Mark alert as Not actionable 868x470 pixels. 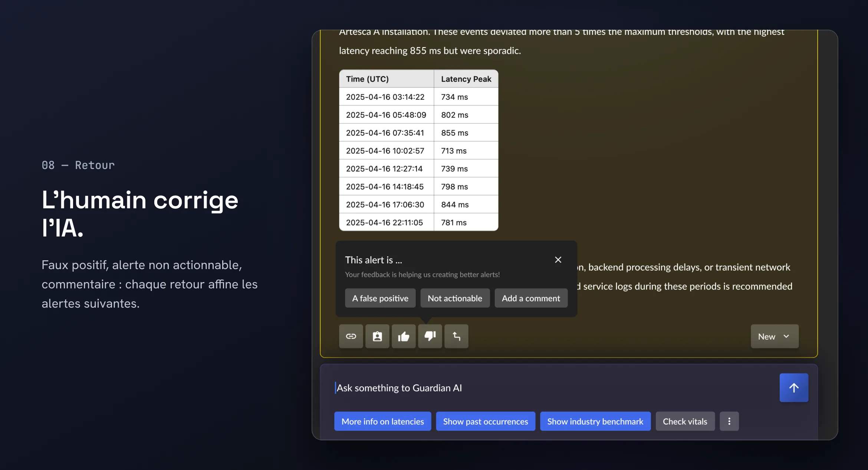click(x=455, y=298)
